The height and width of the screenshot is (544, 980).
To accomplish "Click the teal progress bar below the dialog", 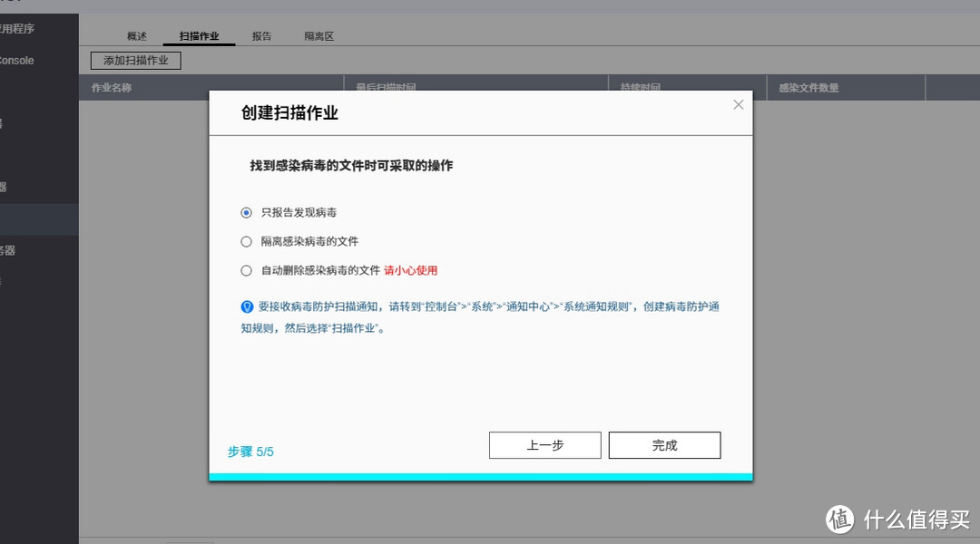I will (480, 475).
